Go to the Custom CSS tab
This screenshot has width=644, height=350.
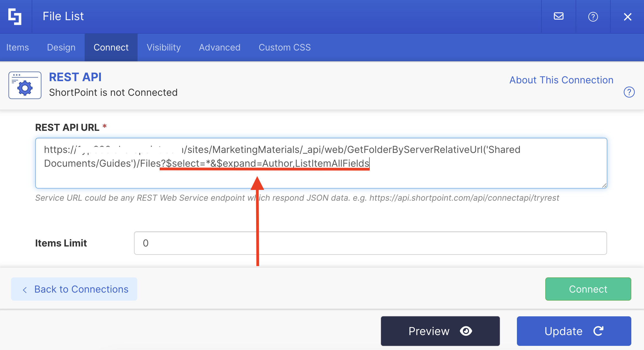tap(285, 47)
